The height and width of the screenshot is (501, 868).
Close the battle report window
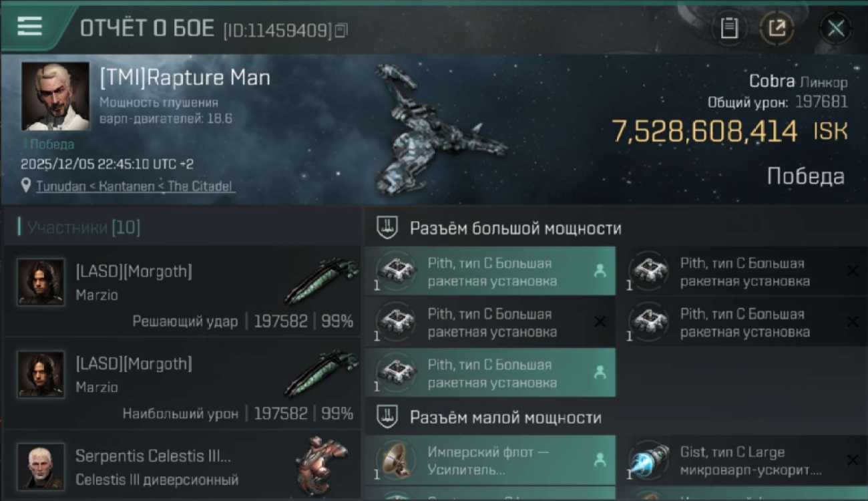(835, 28)
